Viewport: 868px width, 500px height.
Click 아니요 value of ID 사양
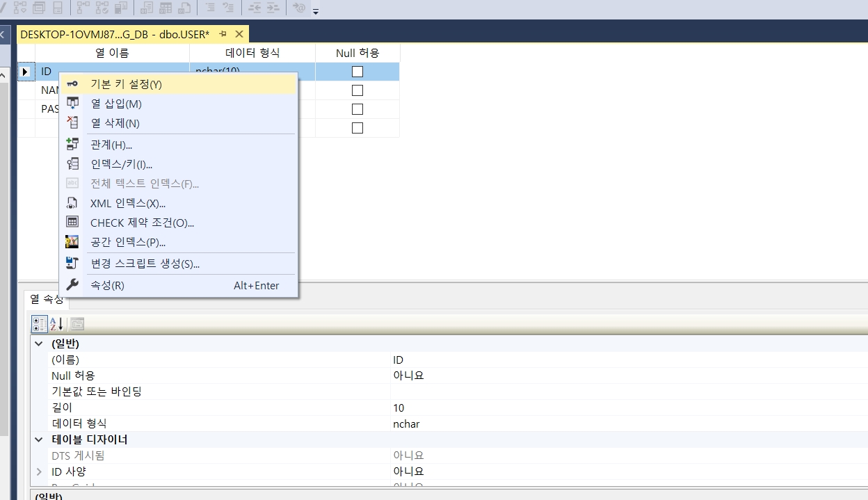point(408,471)
